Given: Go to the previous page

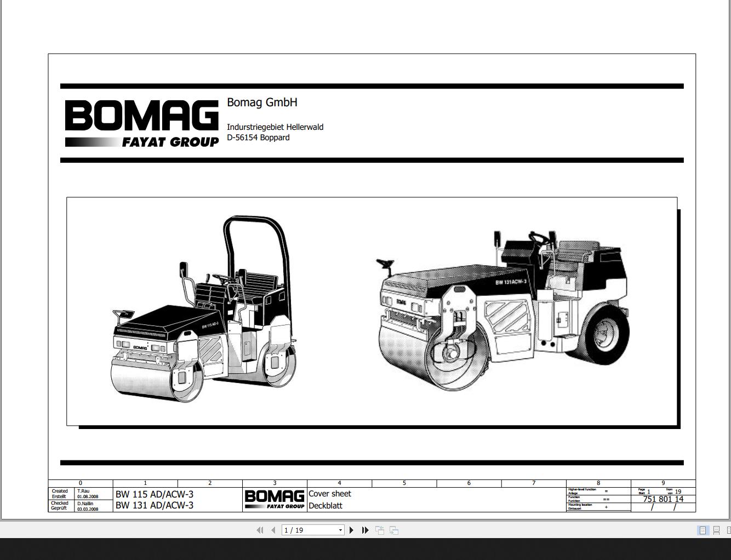Looking at the screenshot, I should (x=273, y=530).
